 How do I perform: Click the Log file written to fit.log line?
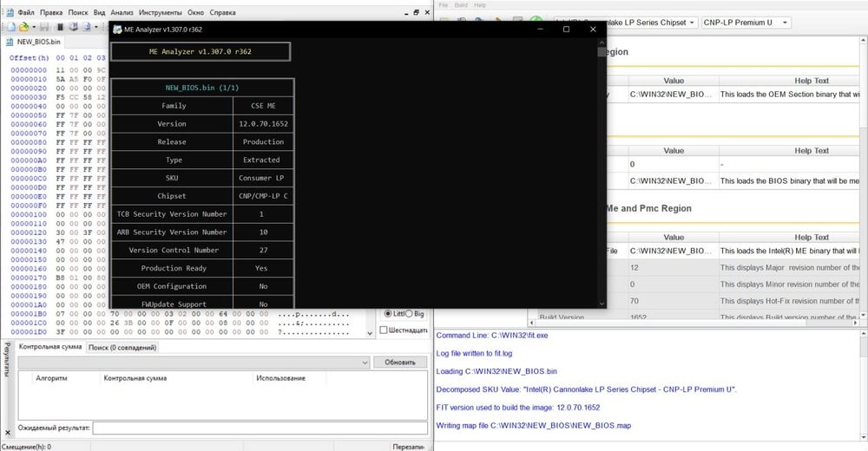pos(475,353)
